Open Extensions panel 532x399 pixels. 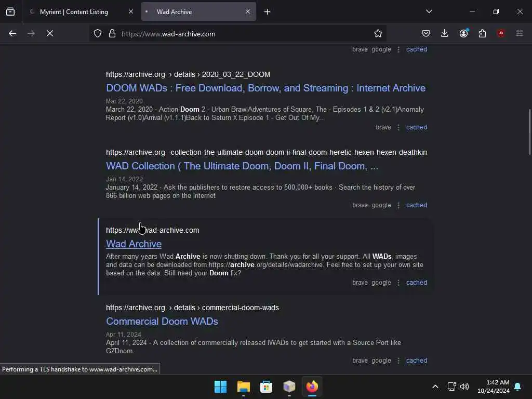[x=482, y=33]
